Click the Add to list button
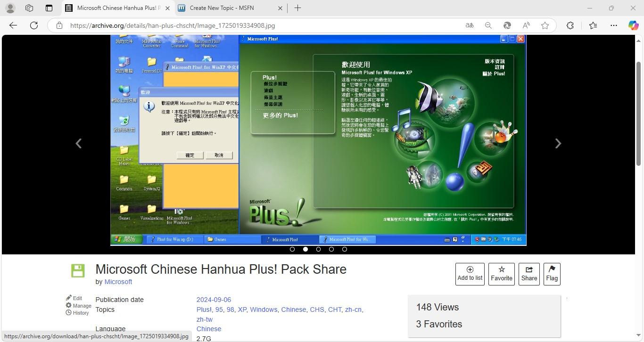This screenshot has width=644, height=342. pos(470,274)
